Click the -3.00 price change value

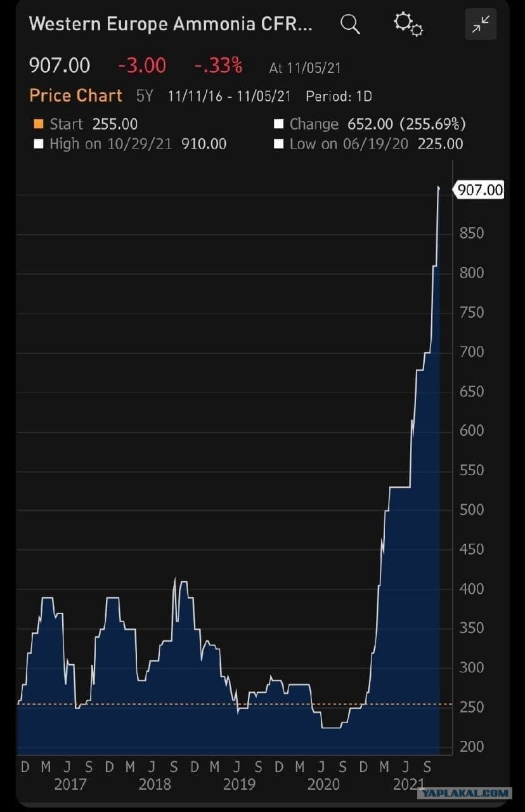142,65
